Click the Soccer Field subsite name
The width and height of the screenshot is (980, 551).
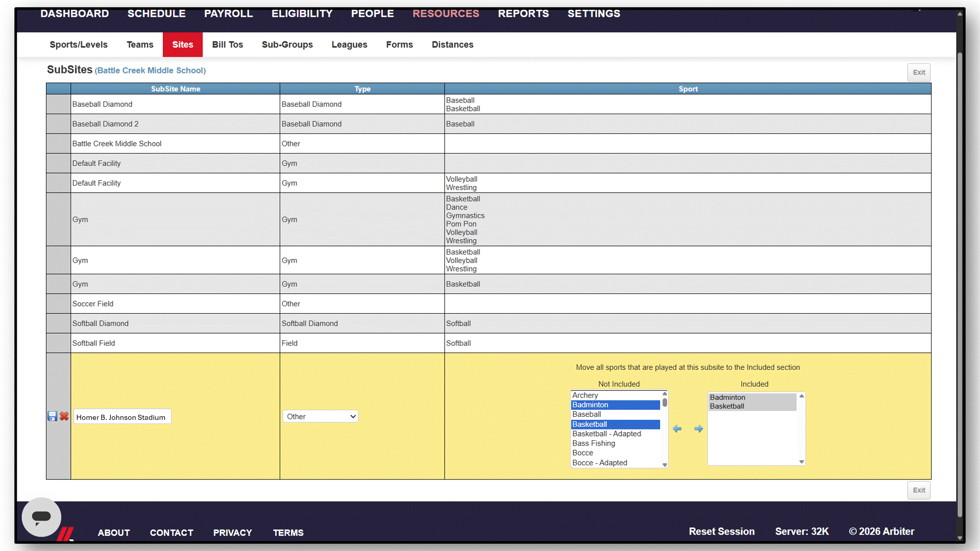pos(93,304)
